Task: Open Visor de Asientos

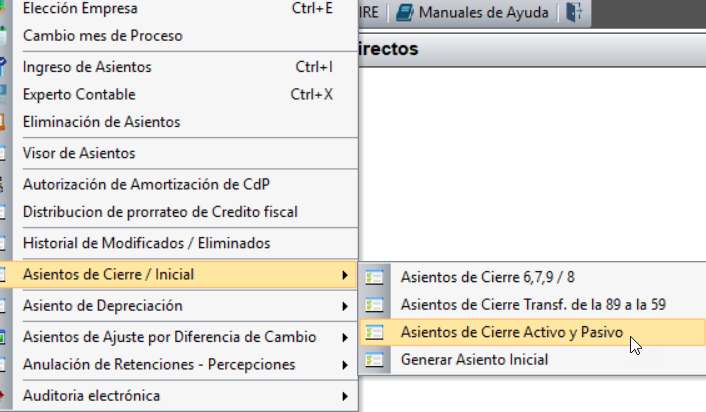Action: point(186,153)
